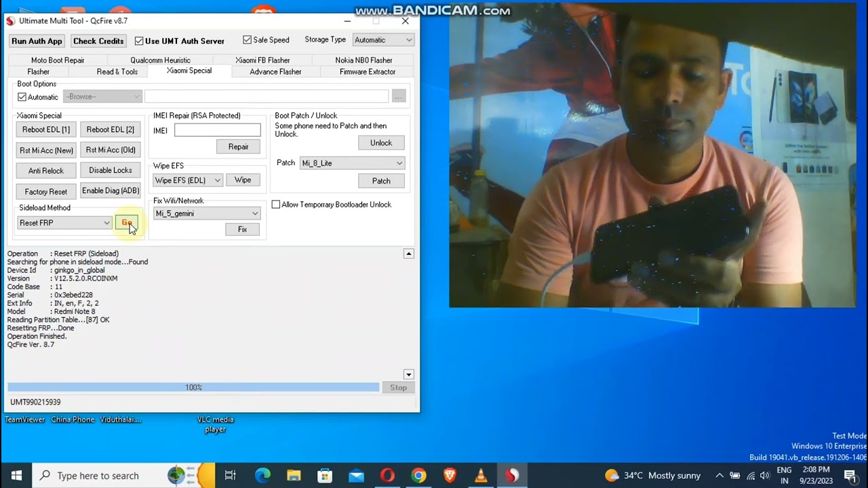868x488 pixels.
Task: Click the browse ellipsis button for boot file
Action: pos(398,97)
